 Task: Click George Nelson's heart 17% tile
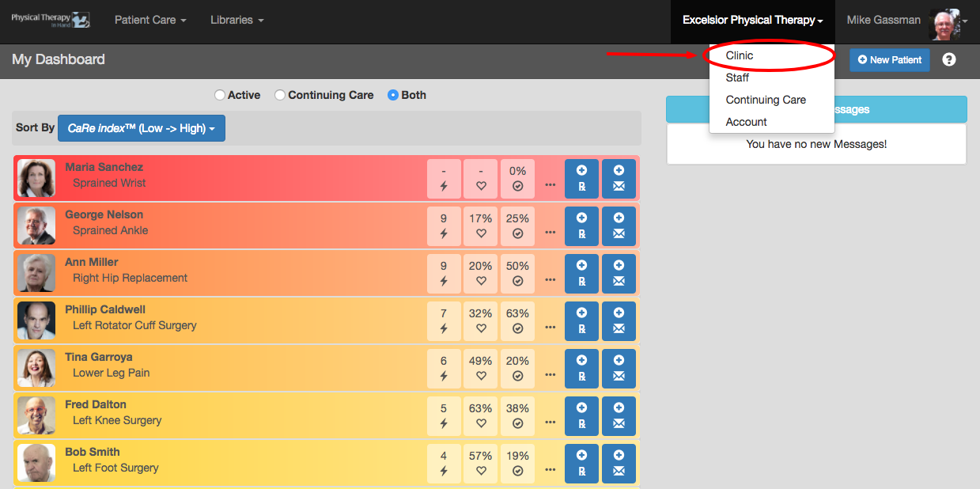481,226
